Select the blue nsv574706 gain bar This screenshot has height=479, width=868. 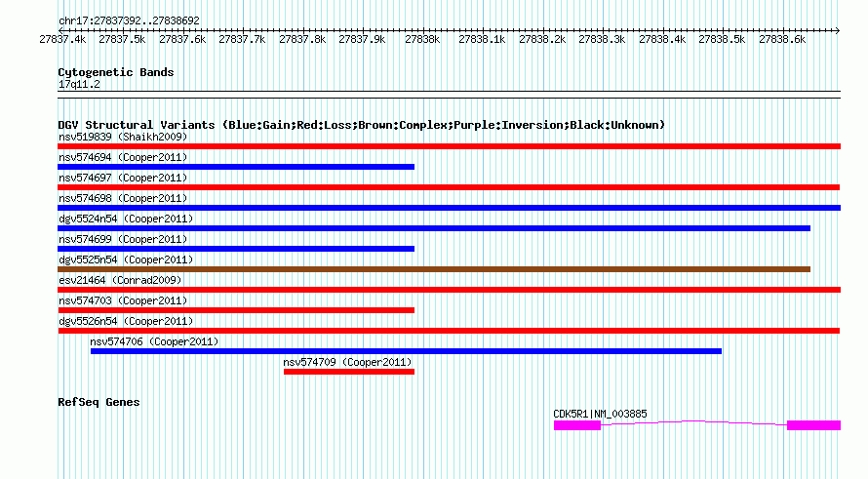click(x=406, y=351)
